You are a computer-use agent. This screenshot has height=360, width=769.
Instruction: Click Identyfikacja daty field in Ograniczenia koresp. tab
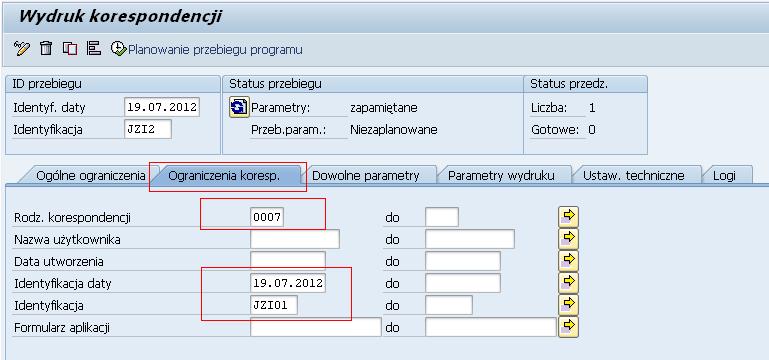pyautogui.click(x=287, y=283)
